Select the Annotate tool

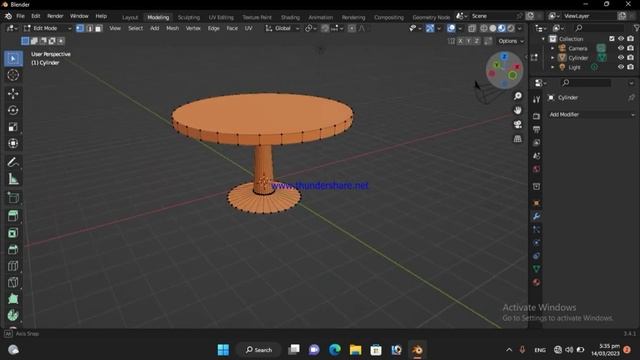[13, 162]
